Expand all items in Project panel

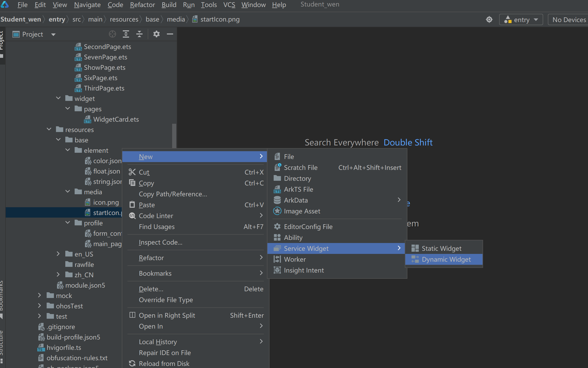pos(126,34)
